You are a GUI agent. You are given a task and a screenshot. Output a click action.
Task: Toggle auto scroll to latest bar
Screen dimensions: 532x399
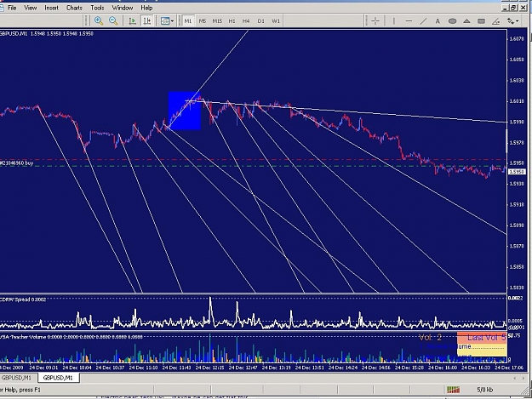[x=132, y=21]
